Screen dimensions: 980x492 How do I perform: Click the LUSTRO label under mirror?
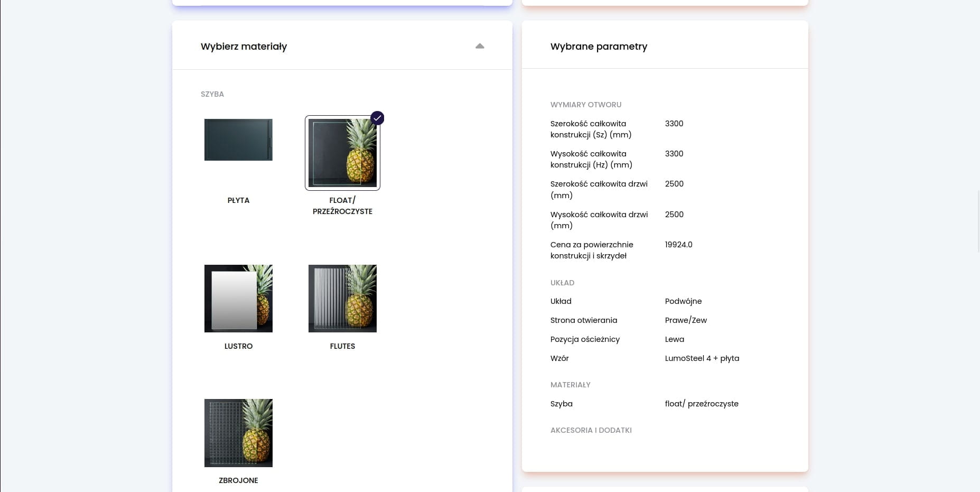(238, 346)
